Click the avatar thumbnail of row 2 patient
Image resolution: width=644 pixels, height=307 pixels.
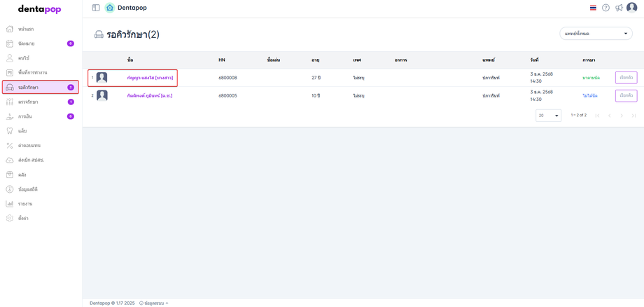pos(102,96)
